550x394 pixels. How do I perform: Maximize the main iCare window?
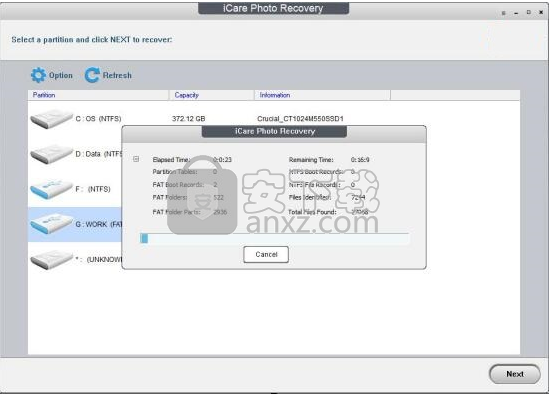(529, 12)
